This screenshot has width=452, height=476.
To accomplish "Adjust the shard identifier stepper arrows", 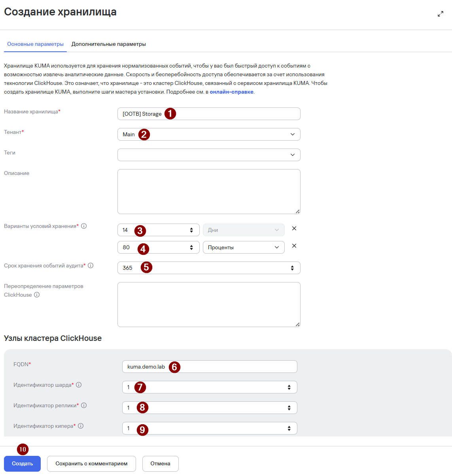I will [x=289, y=387].
